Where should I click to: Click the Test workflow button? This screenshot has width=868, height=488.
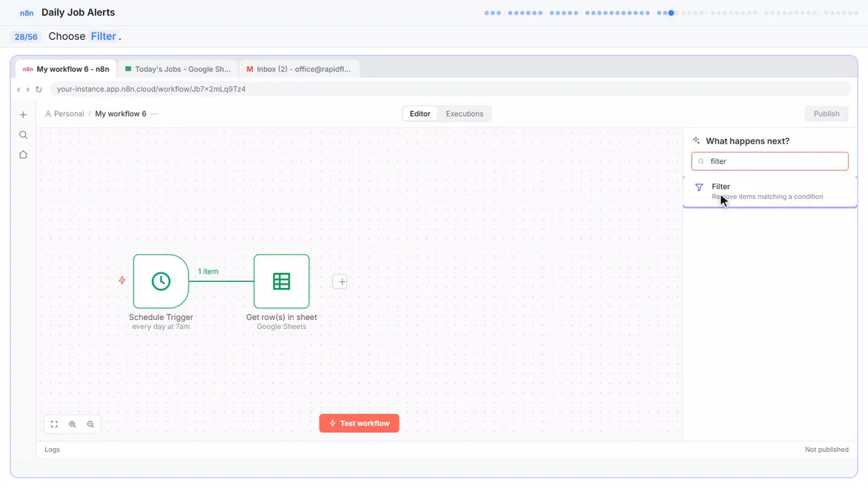[x=359, y=423]
